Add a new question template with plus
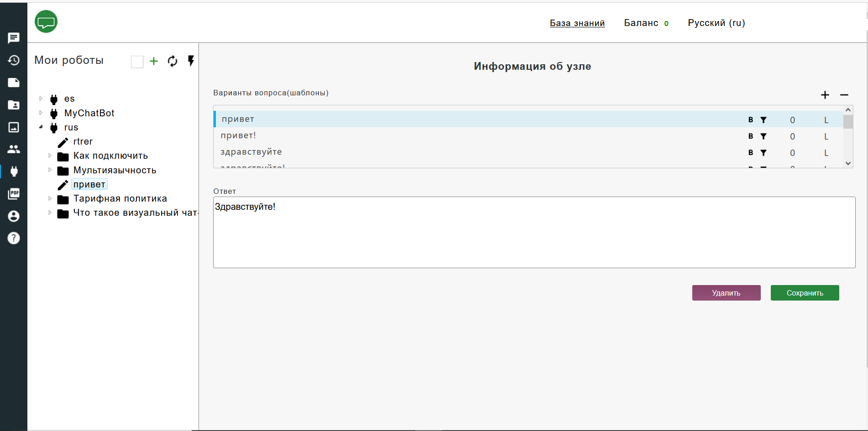This screenshot has height=431, width=868. click(825, 95)
